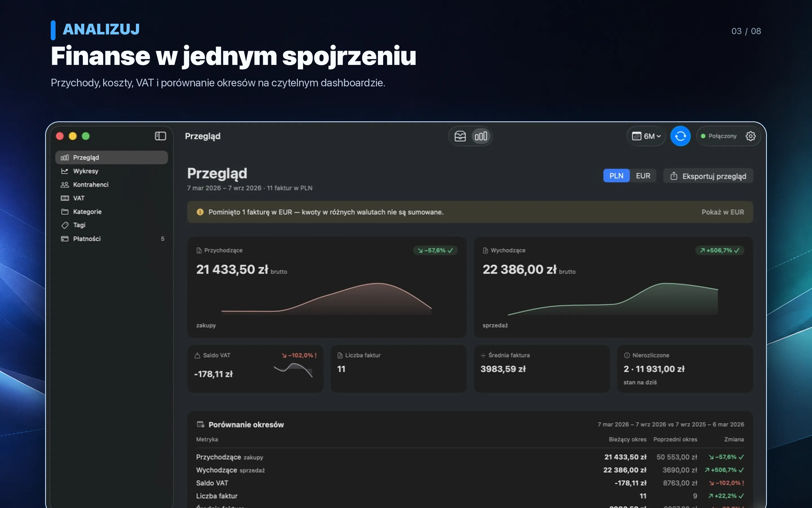
Task: Click the Pokaż w EUR link
Action: [x=723, y=212]
